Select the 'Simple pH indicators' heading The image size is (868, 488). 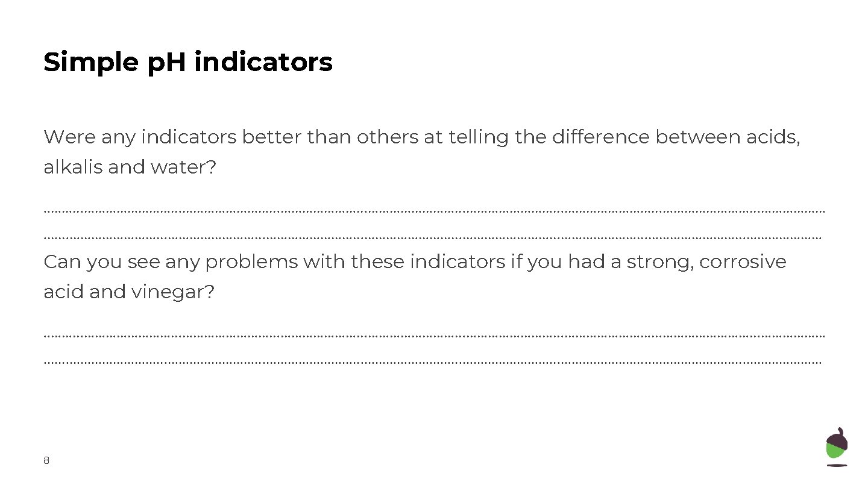coord(187,62)
